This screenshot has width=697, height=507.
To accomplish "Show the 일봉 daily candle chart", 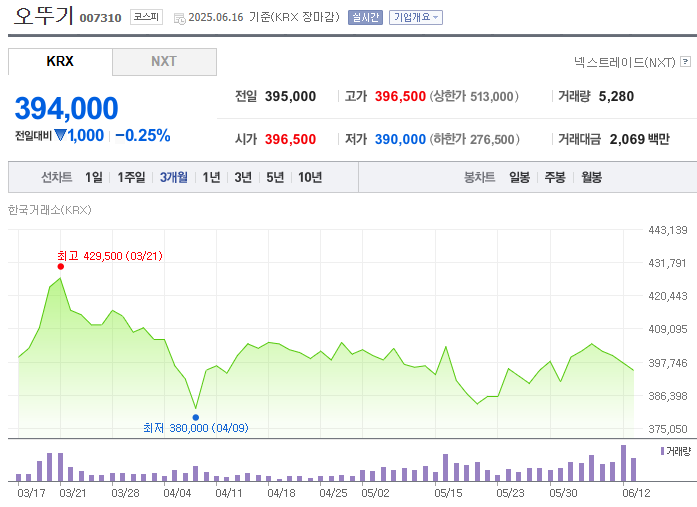I will 519,177.
